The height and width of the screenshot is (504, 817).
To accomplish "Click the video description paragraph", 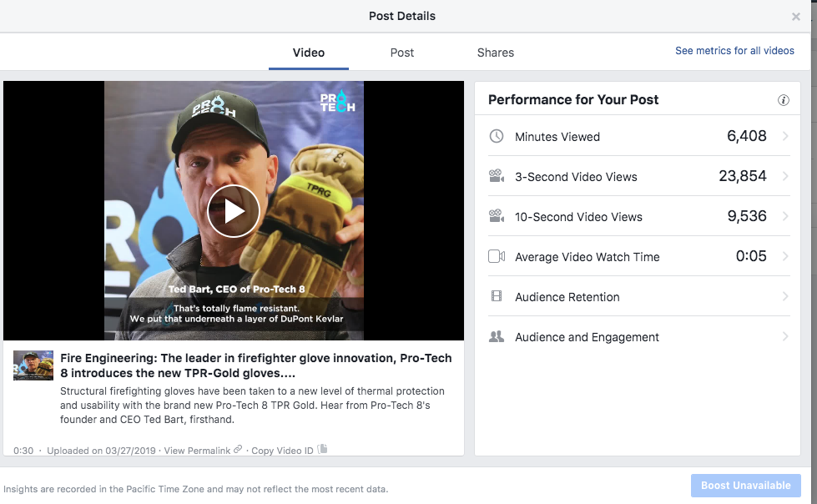I will point(252,405).
